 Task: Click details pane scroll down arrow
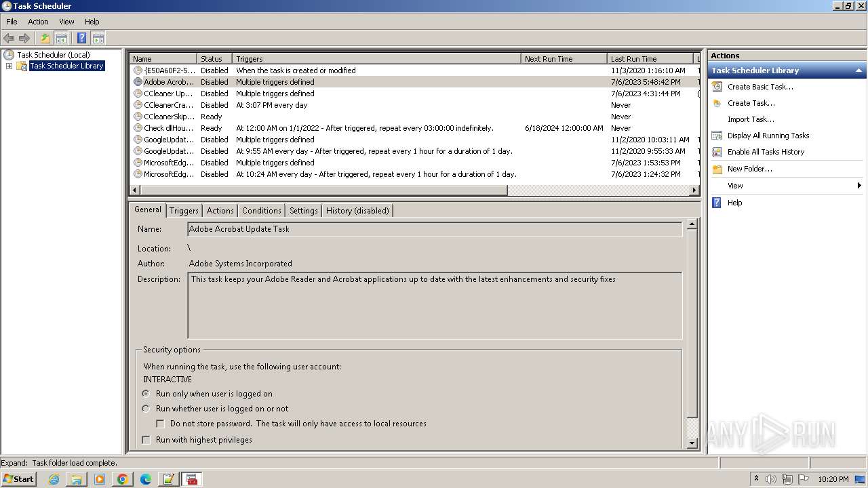pos(692,443)
